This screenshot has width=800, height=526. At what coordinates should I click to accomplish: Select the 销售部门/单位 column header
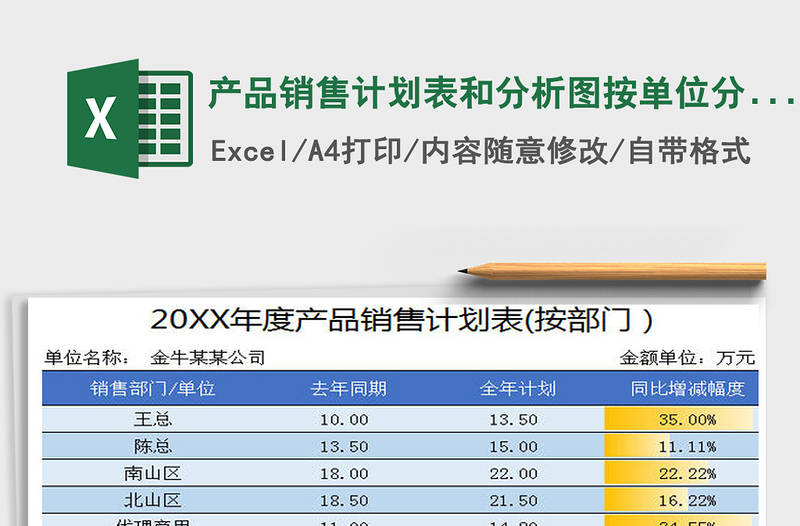click(x=153, y=389)
